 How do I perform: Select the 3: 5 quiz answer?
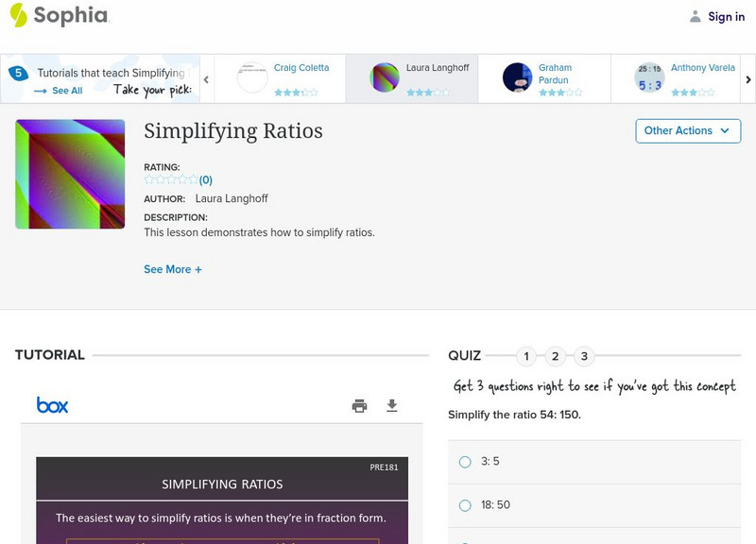(x=464, y=462)
